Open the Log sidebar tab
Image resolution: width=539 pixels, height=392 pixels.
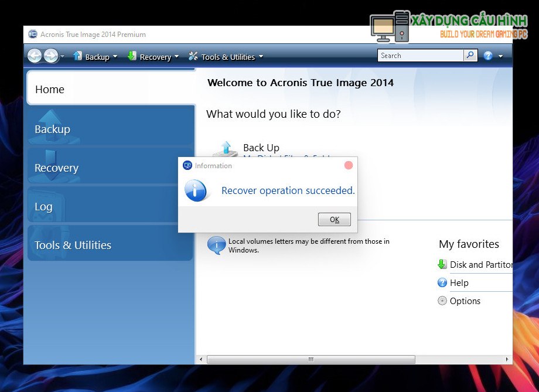pyautogui.click(x=110, y=206)
